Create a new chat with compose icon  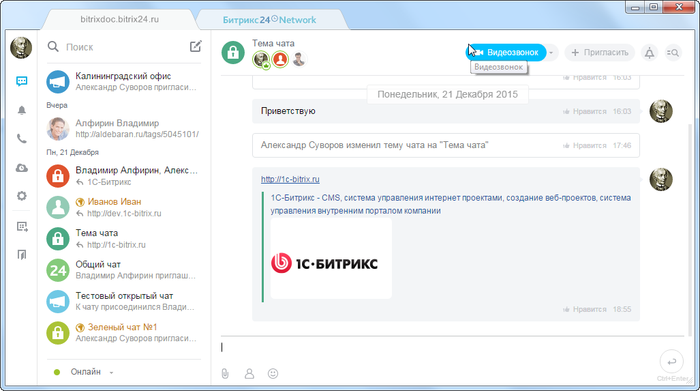point(196,46)
